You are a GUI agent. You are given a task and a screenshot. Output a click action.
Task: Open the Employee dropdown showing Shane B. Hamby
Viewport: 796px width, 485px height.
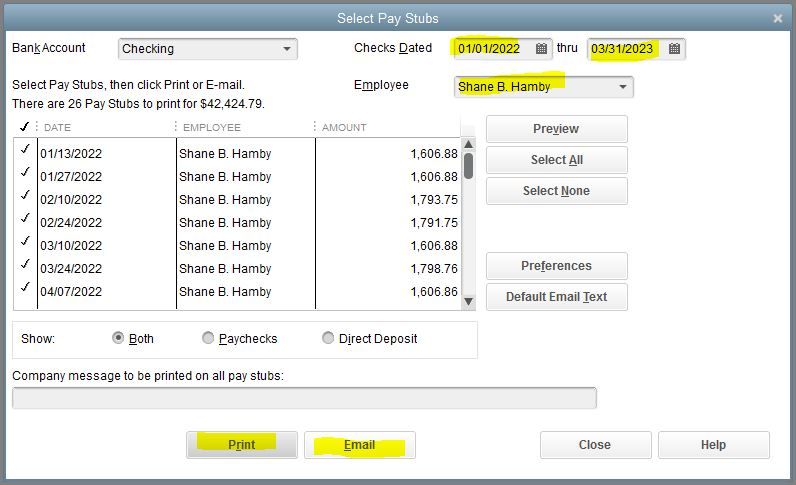[544, 87]
